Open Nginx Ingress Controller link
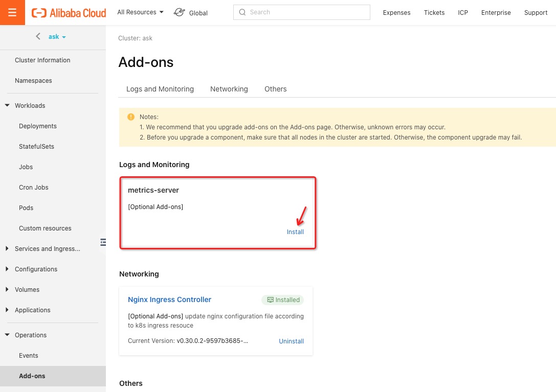Screen dimensions: 556x392 pyautogui.click(x=169, y=299)
